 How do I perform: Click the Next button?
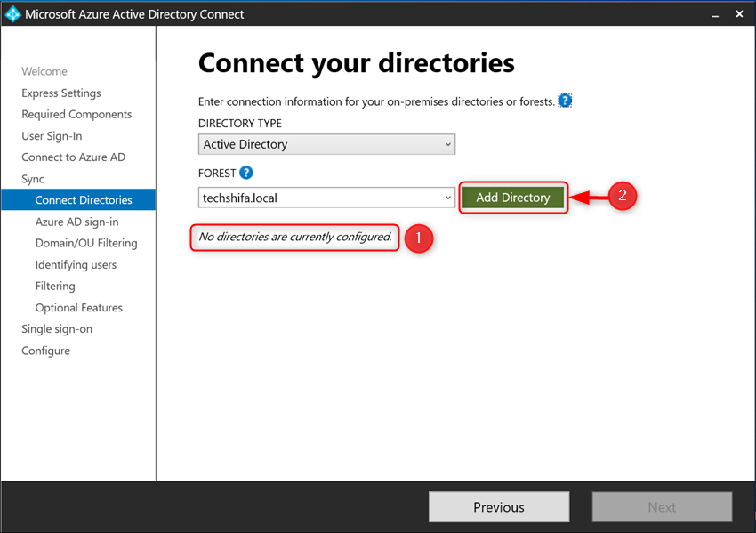coord(662,506)
